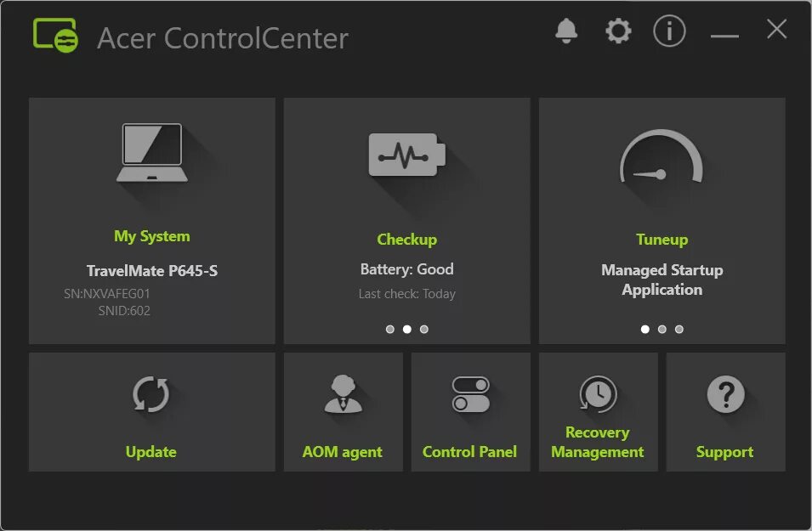Screen dimensions: 812x531
Task: Select second page dot in Checkup tile
Action: (407, 329)
